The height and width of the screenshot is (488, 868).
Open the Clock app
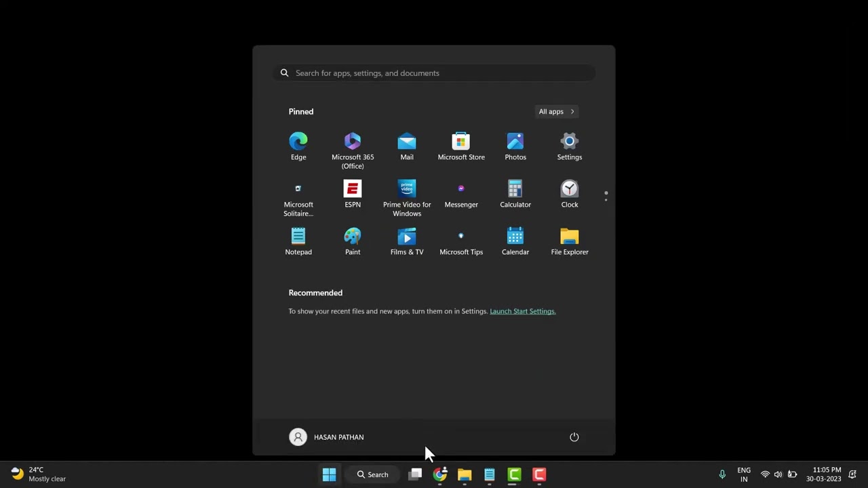pyautogui.click(x=570, y=195)
